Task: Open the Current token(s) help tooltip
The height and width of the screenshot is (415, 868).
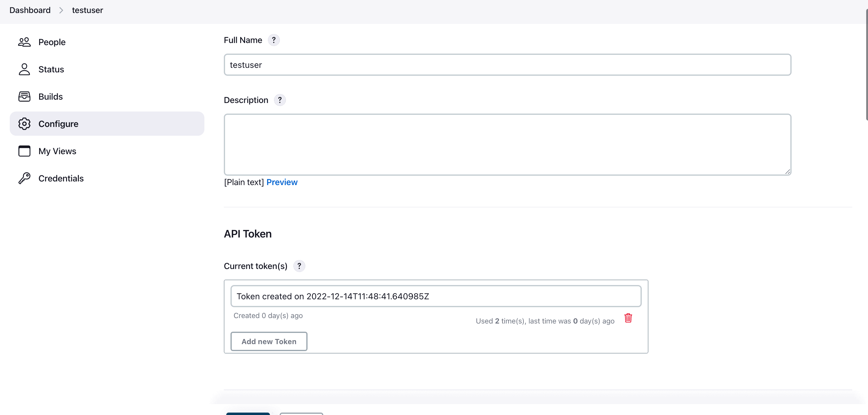Action: pos(299,266)
